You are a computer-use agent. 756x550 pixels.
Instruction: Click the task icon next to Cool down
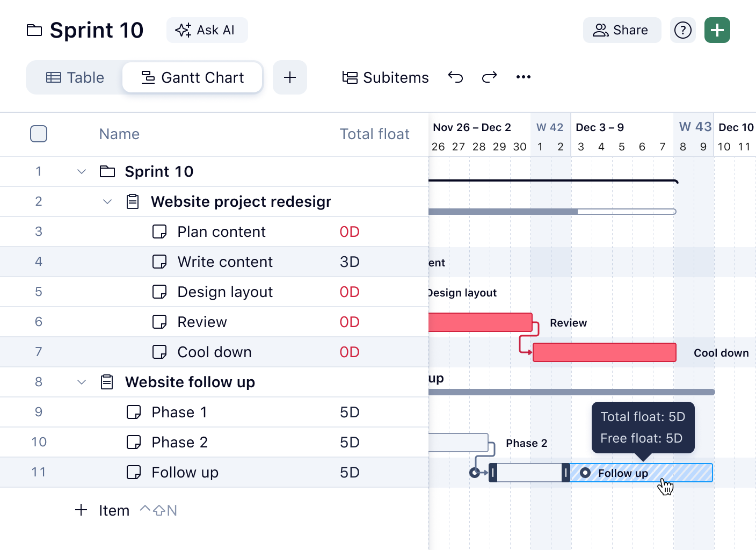(159, 352)
